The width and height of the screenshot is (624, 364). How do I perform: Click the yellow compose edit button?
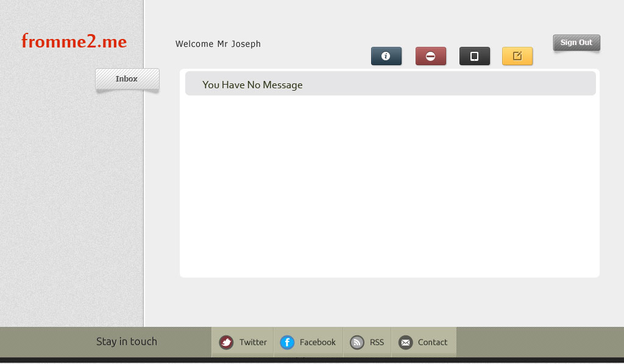point(517,56)
